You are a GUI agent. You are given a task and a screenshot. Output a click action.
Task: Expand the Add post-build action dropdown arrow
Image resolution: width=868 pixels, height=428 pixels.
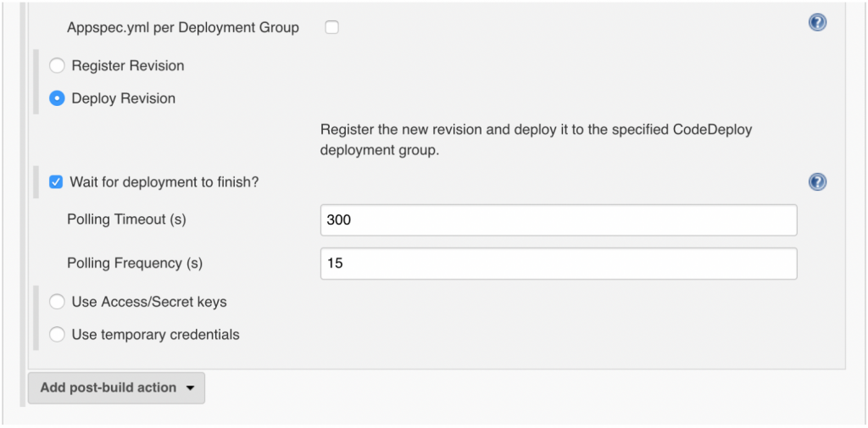point(190,388)
